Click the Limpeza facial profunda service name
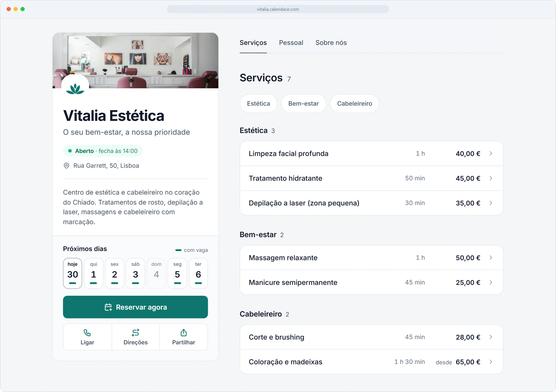 (x=288, y=154)
